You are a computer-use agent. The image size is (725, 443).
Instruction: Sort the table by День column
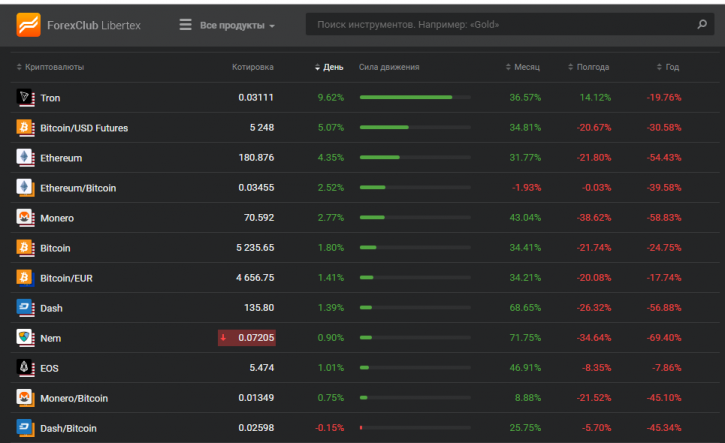[x=329, y=67]
